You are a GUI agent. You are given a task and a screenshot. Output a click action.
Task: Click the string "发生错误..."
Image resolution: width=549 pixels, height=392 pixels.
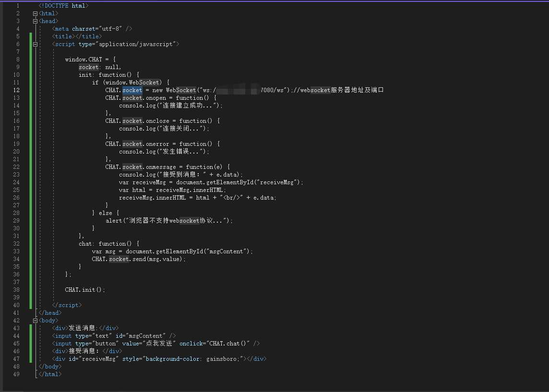point(182,152)
